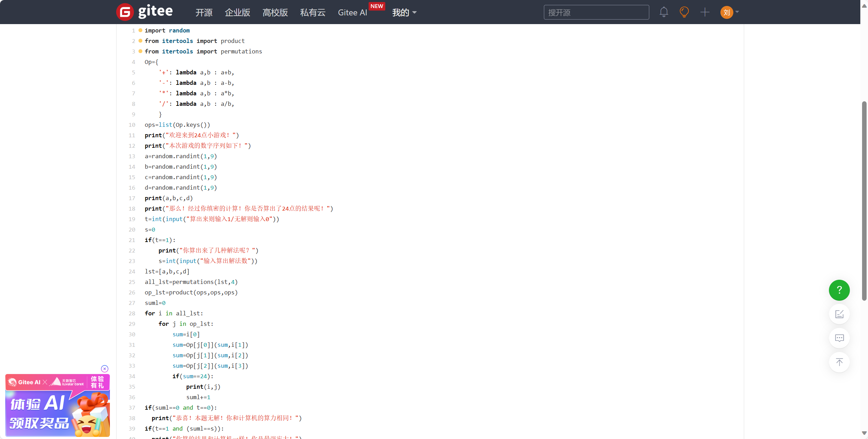This screenshot has width=868, height=439.
Task: Open Gitee AI page
Action: click(352, 13)
